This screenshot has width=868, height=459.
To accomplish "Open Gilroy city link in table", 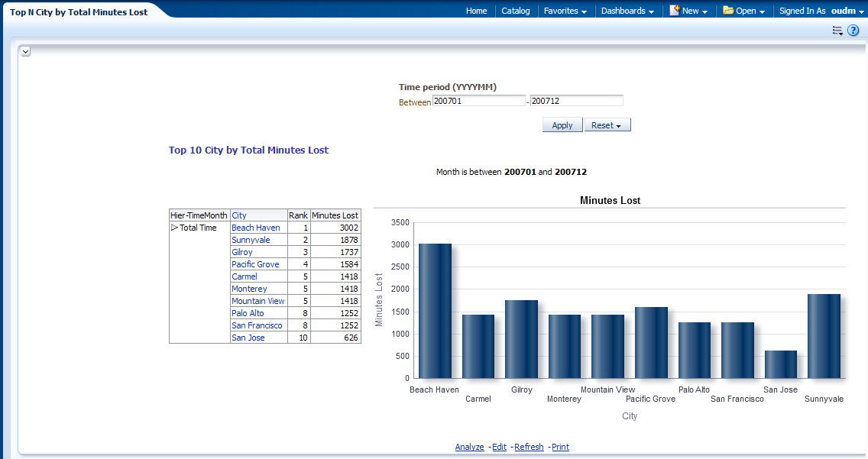I will 242,251.
